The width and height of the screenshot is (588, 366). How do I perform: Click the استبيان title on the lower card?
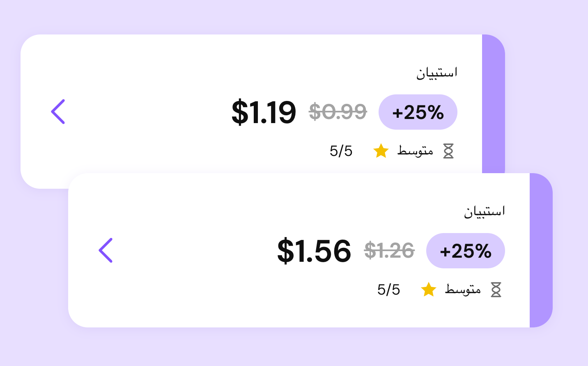point(485,211)
